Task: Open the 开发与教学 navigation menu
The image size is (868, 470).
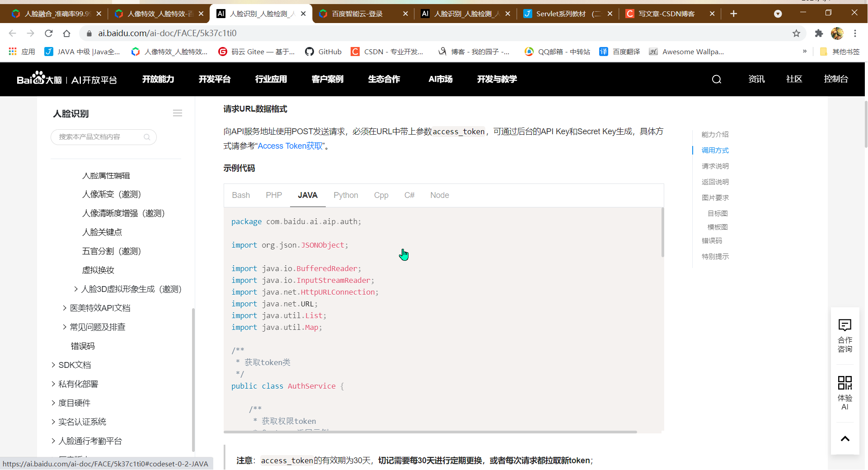Action: [x=497, y=79]
